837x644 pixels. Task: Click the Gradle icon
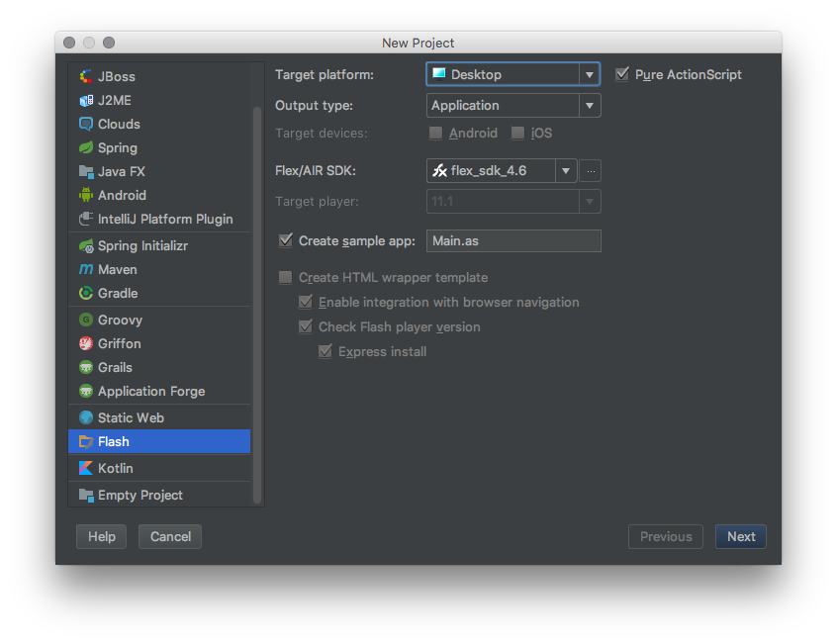[86, 293]
